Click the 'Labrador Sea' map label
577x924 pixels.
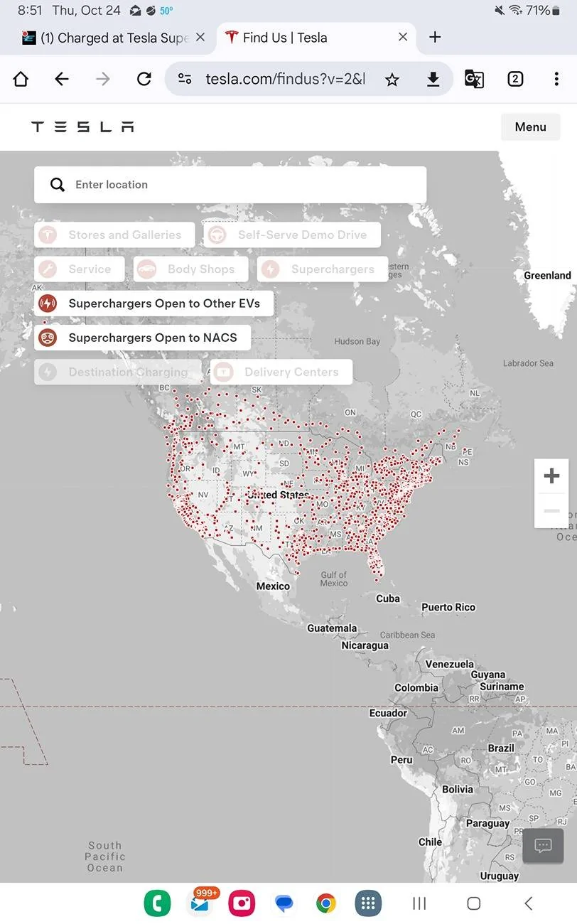tap(528, 363)
